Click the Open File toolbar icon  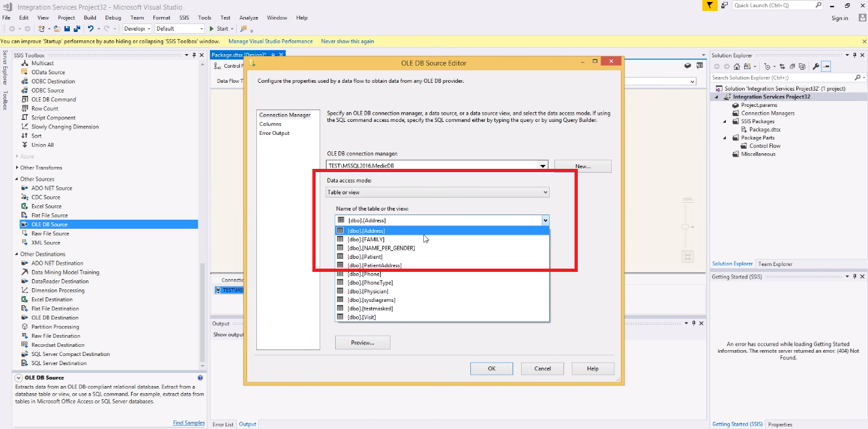coord(57,29)
